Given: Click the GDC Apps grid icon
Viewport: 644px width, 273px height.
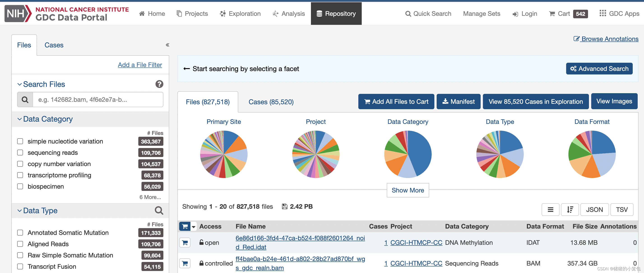Looking at the screenshot, I should coord(602,14).
